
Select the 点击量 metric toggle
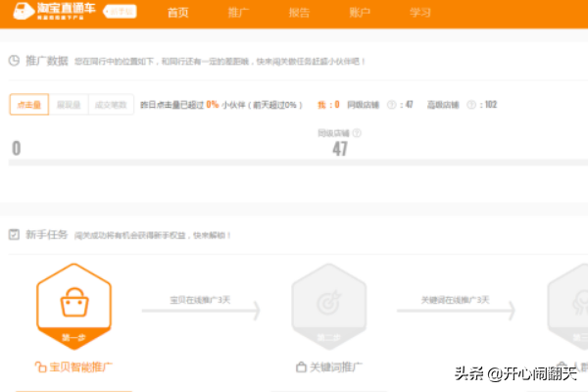(x=28, y=105)
